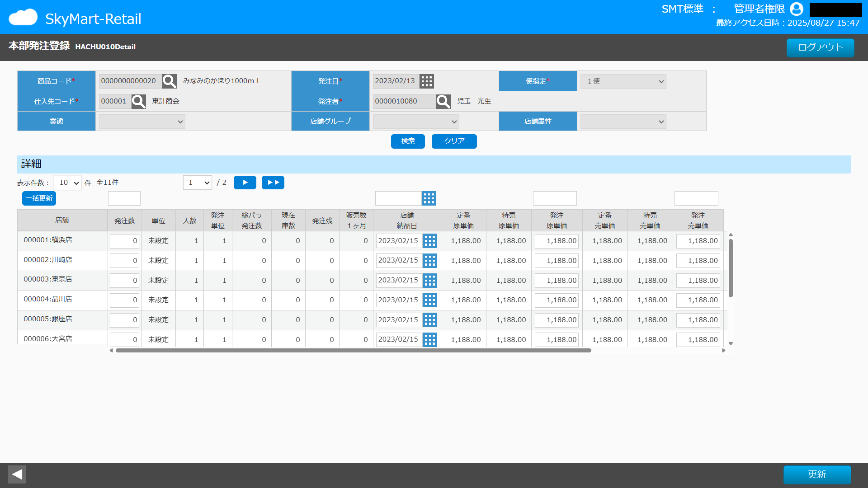
Task: Expand the 業態 dropdown
Action: pos(142,122)
